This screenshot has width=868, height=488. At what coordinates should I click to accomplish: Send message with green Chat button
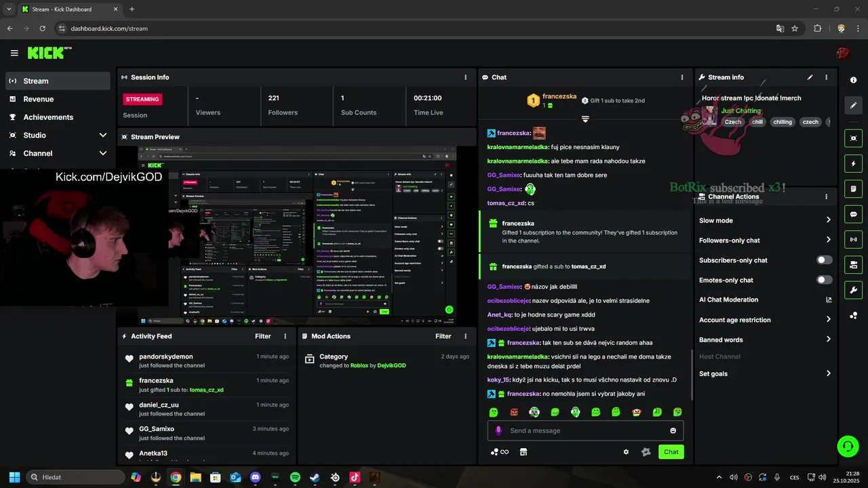pos(671,452)
